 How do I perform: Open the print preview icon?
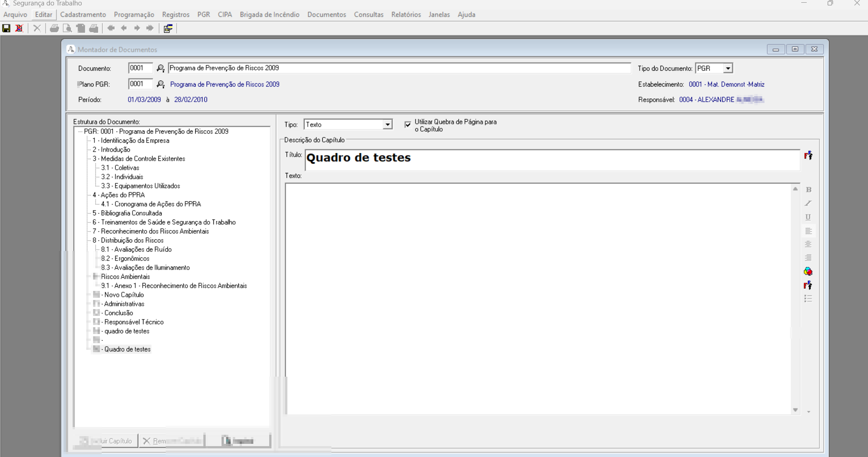tap(67, 28)
